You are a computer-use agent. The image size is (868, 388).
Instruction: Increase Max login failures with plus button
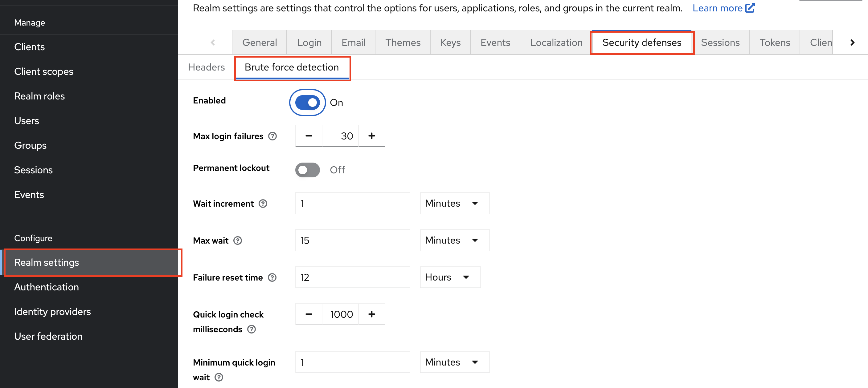pos(371,135)
